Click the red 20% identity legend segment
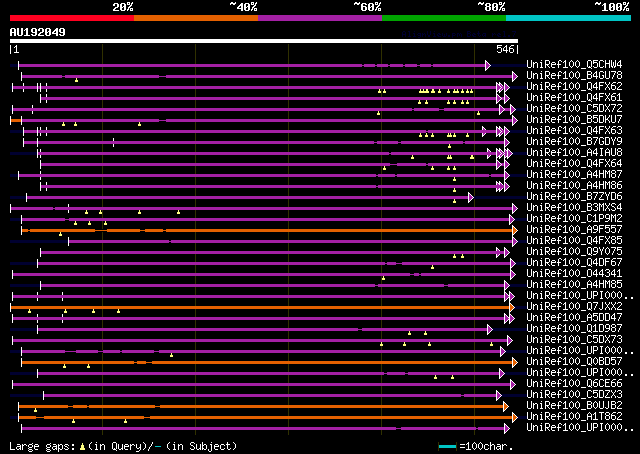The width and height of the screenshot is (640, 454). tap(72, 18)
